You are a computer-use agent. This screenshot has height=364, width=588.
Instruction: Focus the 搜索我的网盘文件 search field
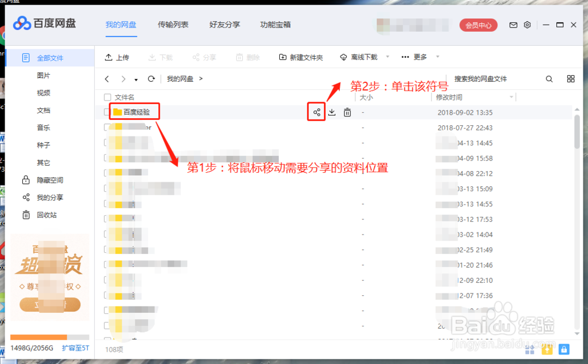coord(495,79)
